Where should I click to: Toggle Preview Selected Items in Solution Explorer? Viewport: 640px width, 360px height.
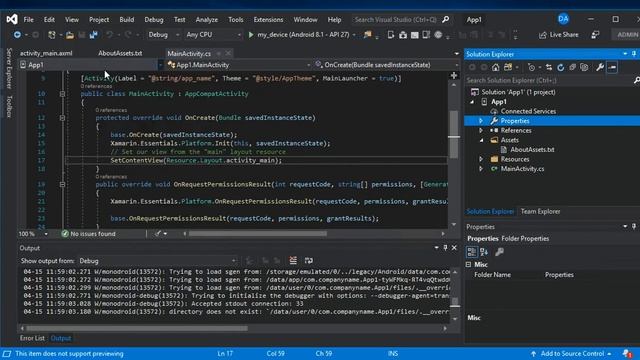(612, 67)
